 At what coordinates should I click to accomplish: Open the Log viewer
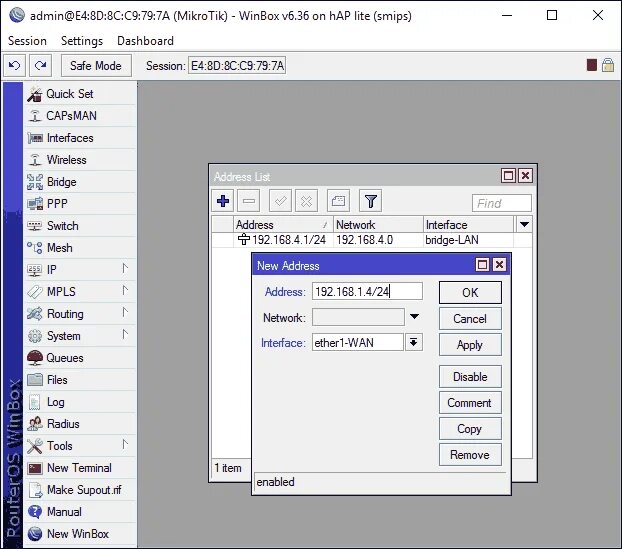[79, 402]
